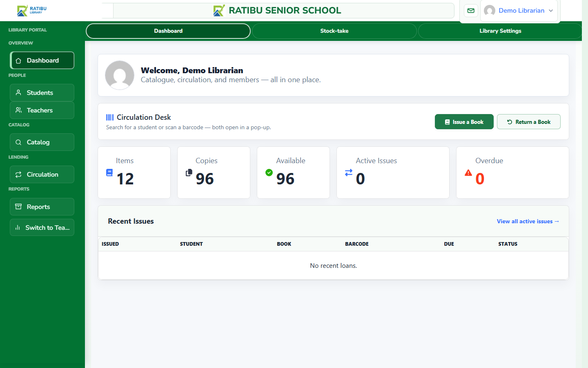Click the blue arrows icon in Active Issues
588x368 pixels.
349,173
